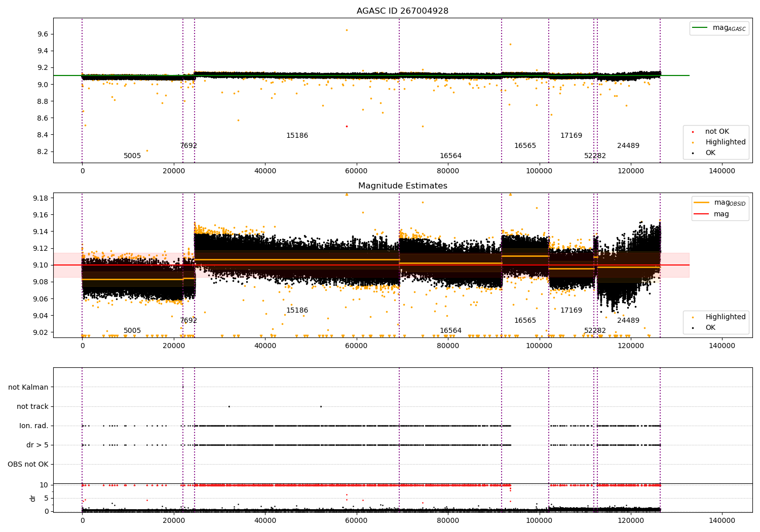
Task: Select the mag AGASC legend label in top plot
Action: 729,28
